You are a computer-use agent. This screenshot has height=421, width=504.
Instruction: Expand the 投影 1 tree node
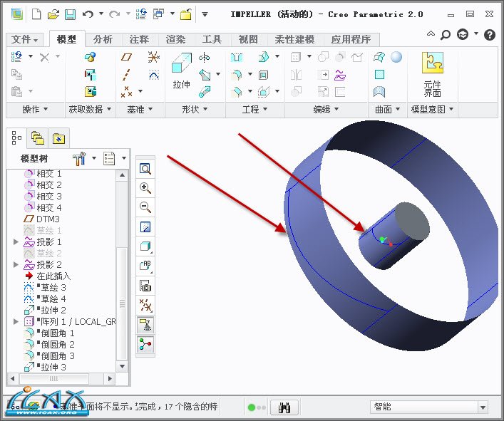(16, 241)
